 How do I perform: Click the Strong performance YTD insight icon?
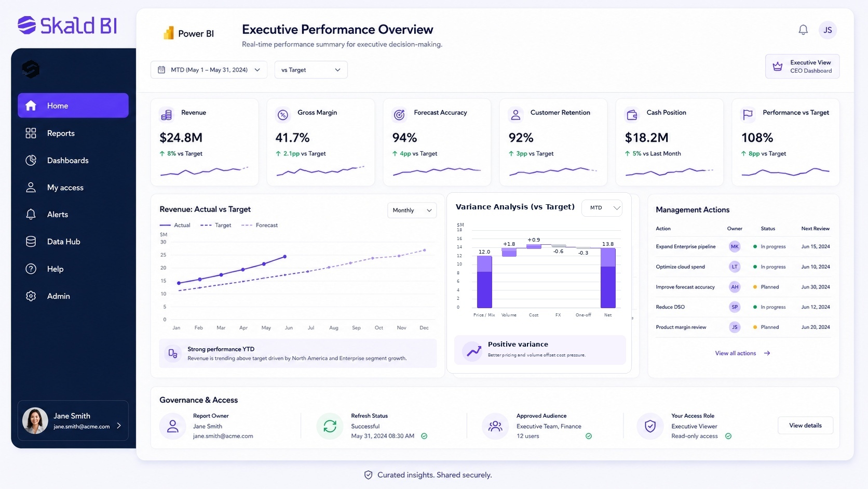pyautogui.click(x=173, y=353)
